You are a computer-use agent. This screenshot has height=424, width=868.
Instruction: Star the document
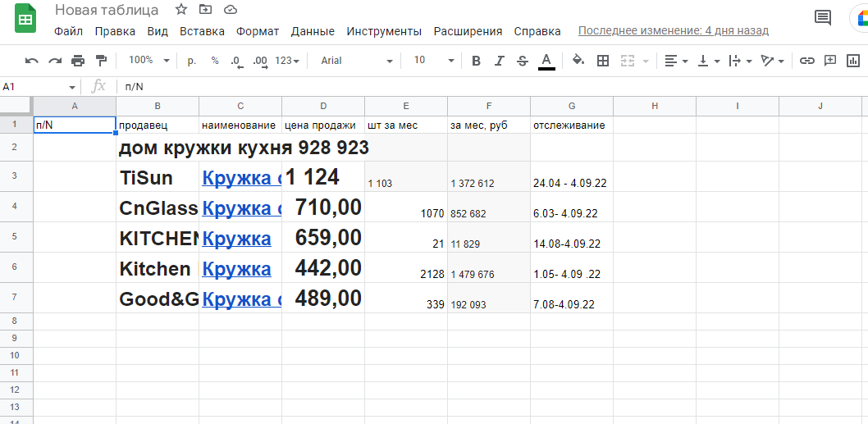coord(180,9)
